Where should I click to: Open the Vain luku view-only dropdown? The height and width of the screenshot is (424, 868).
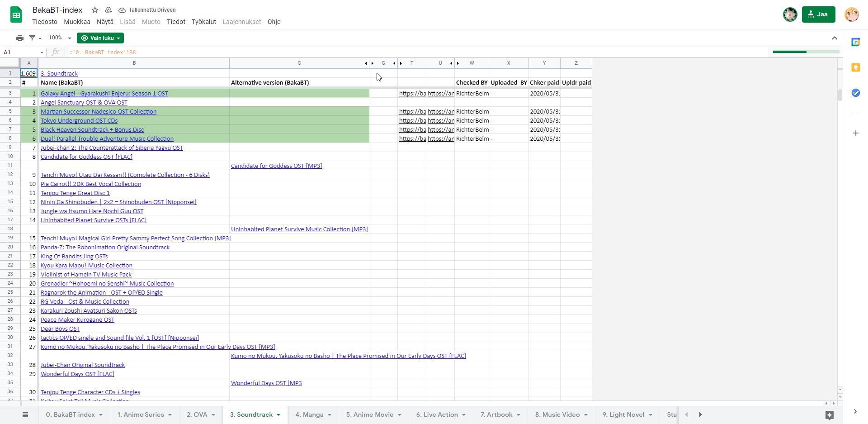pyautogui.click(x=100, y=38)
